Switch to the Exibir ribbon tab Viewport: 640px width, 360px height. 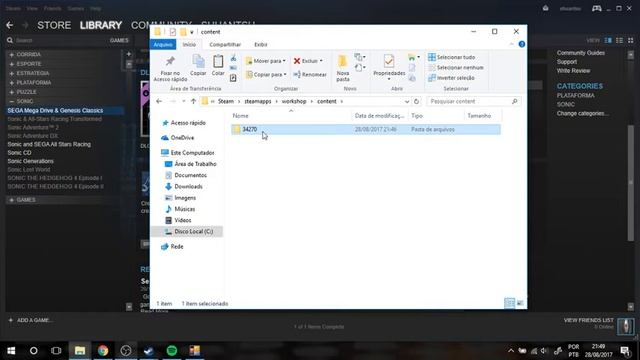pyautogui.click(x=260, y=44)
